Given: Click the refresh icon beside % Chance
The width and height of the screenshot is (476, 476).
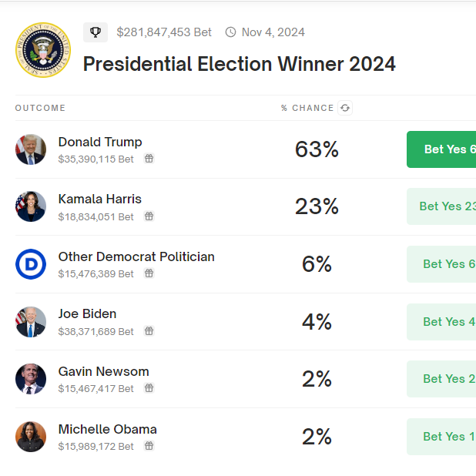Looking at the screenshot, I should 345,108.
